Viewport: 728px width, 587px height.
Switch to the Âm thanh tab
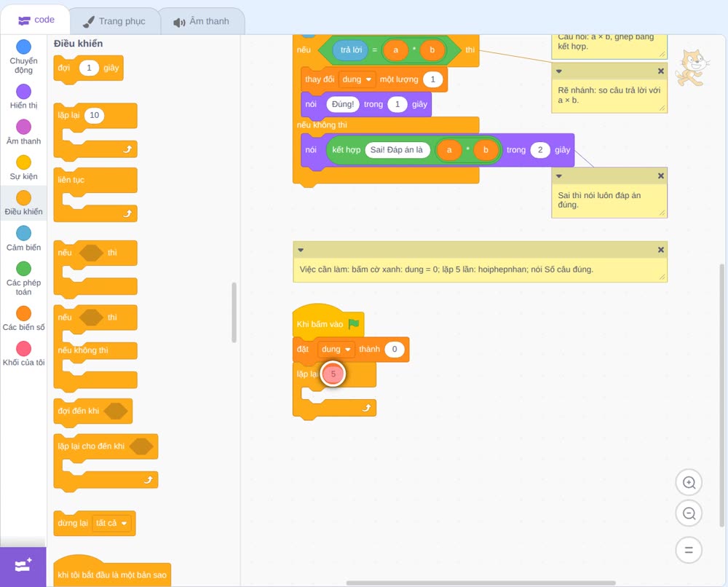(x=202, y=21)
